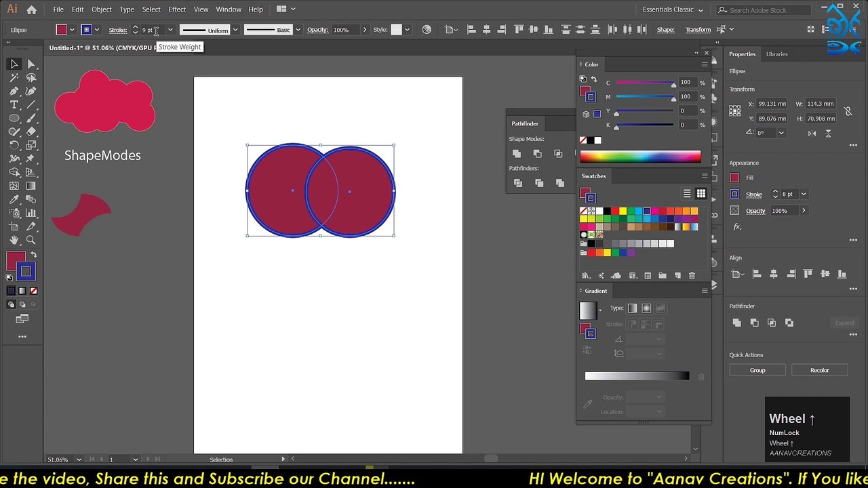Open the Window menu
The image size is (868, 488).
pos(229,9)
